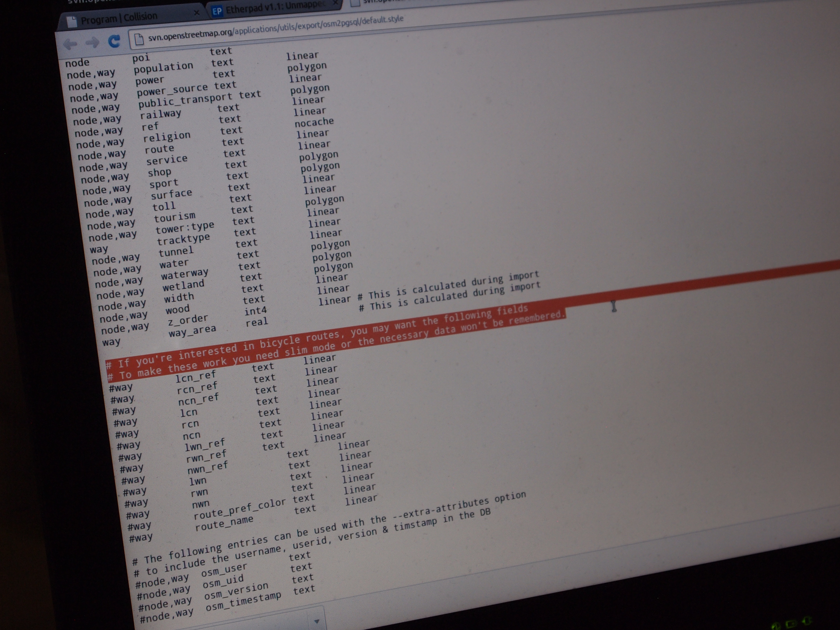
Task: Go back with the browser back arrow
Action: pyautogui.click(x=70, y=44)
